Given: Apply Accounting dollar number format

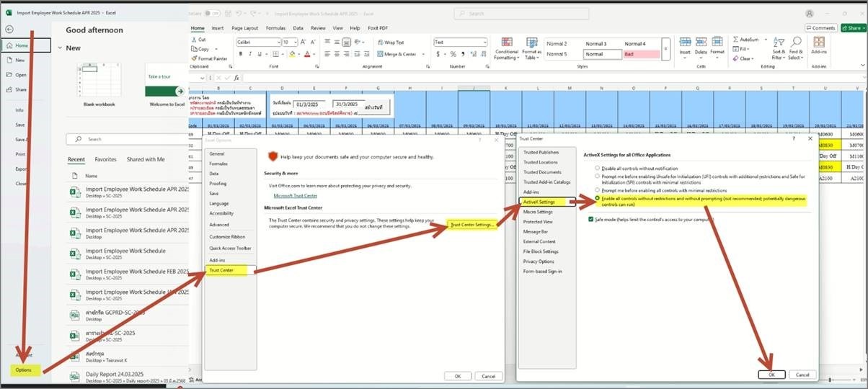Looking at the screenshot, I should pos(438,54).
